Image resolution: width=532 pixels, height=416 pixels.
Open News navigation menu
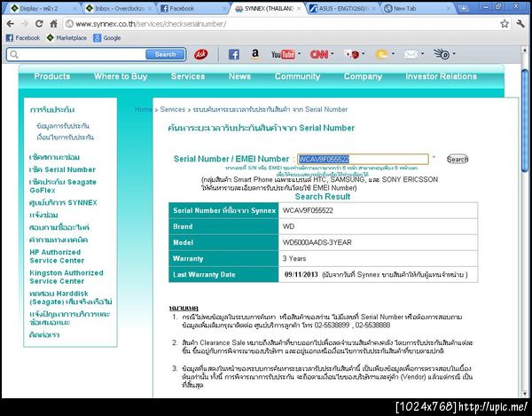[x=239, y=76]
